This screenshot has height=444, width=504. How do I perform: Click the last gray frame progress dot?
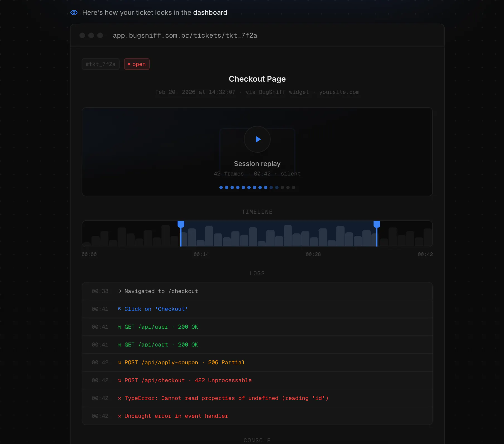coord(294,187)
